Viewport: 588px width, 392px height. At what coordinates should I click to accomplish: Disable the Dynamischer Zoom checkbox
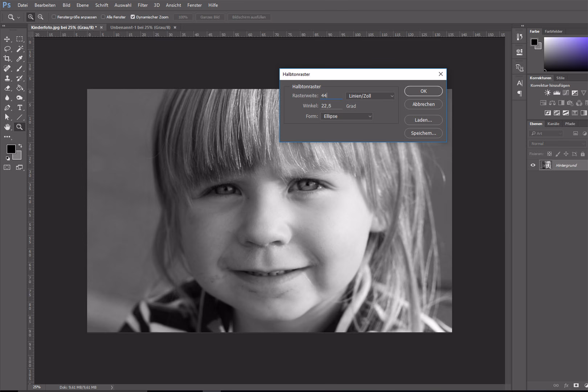click(x=133, y=17)
